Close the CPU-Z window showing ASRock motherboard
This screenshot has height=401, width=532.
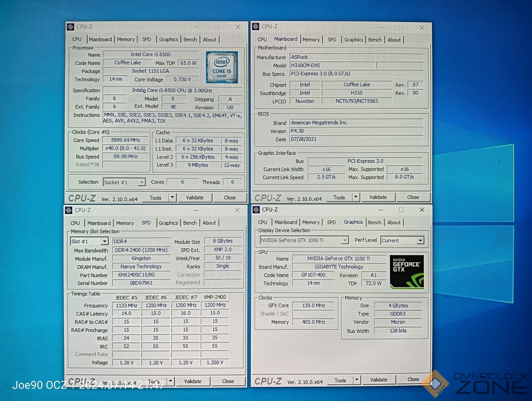click(x=422, y=28)
